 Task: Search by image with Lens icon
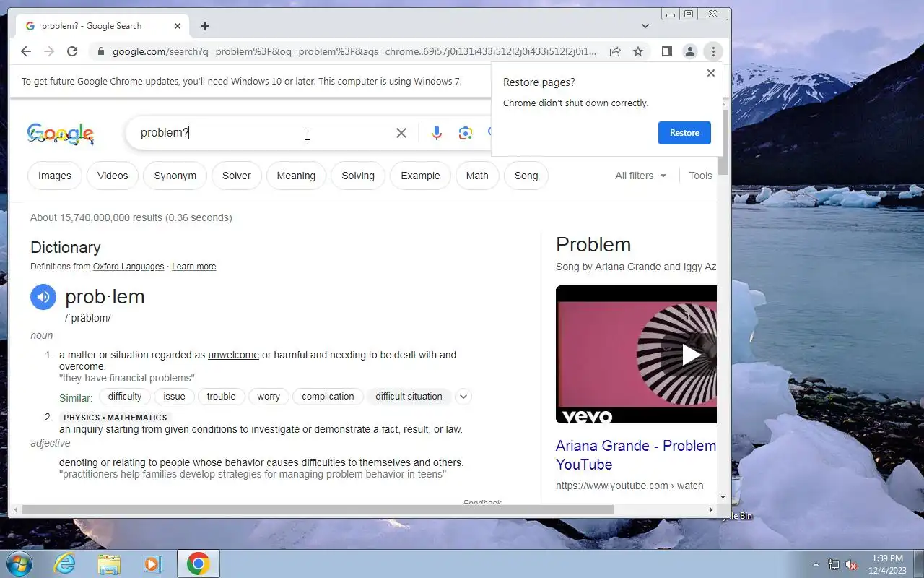pos(466,133)
